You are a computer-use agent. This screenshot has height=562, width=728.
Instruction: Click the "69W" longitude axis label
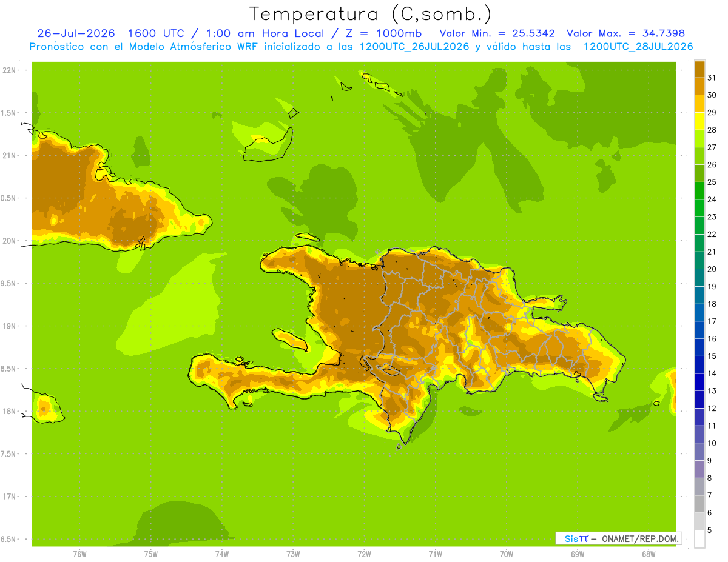tap(578, 554)
